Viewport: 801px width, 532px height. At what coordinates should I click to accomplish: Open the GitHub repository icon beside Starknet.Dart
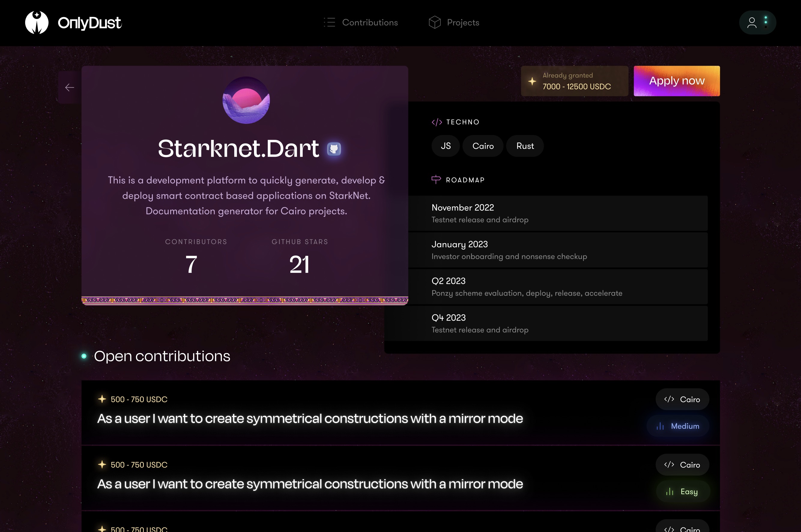[334, 149]
